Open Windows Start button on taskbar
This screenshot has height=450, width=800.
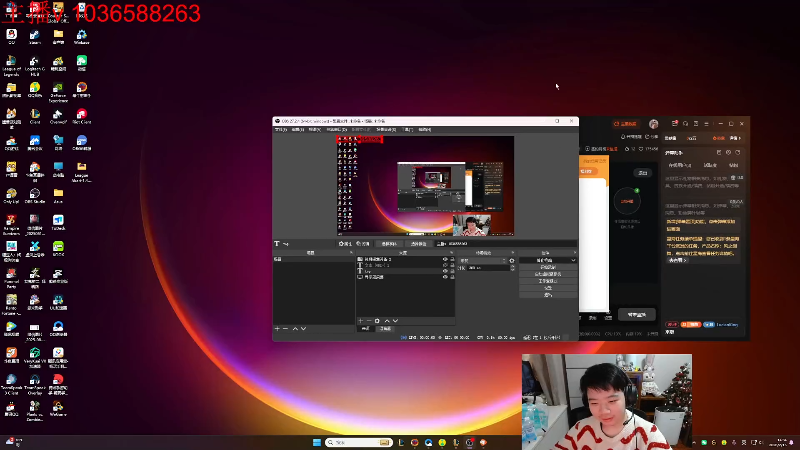click(317, 442)
